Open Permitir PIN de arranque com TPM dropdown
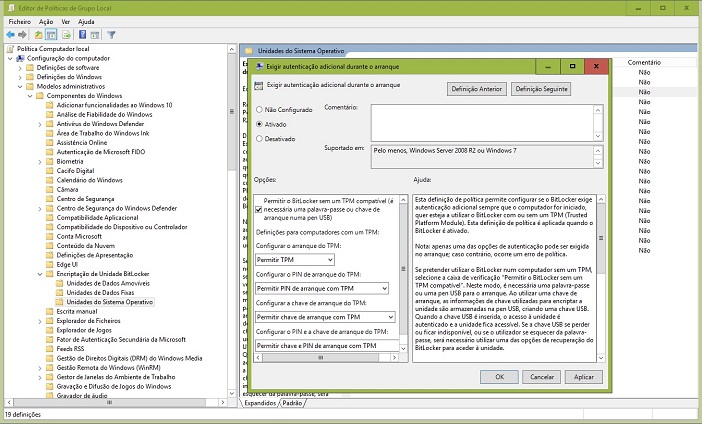Screen dimensions: 702x424 pyautogui.click(x=322, y=288)
